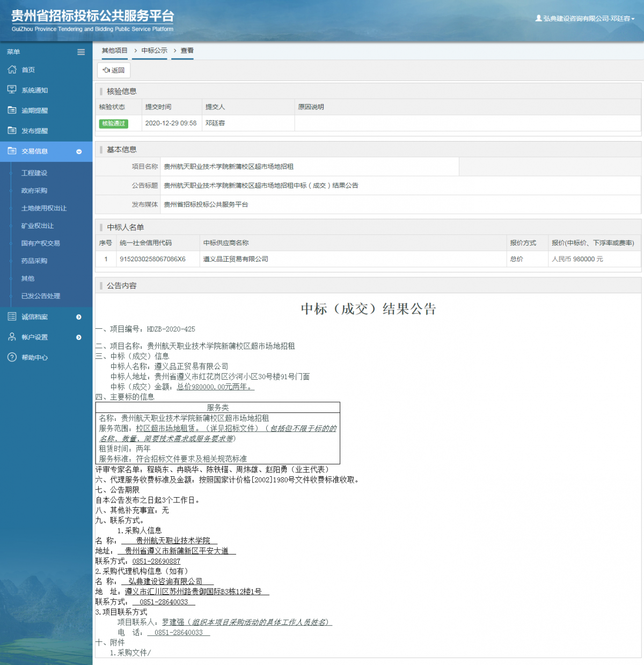Select 逾期提醒 menu item
This screenshot has width=644, height=665.
(34, 110)
